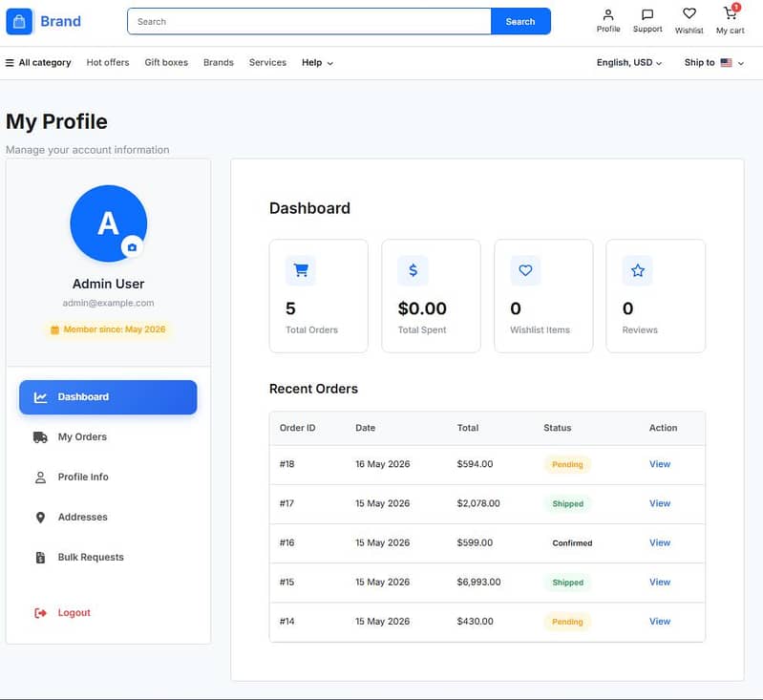The height and width of the screenshot is (700, 763).
Task: Click the 16 May 2026 date cell
Action: pyautogui.click(x=383, y=464)
